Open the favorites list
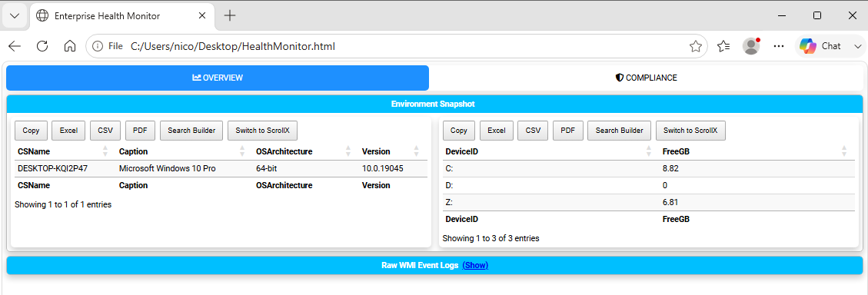 (x=723, y=47)
